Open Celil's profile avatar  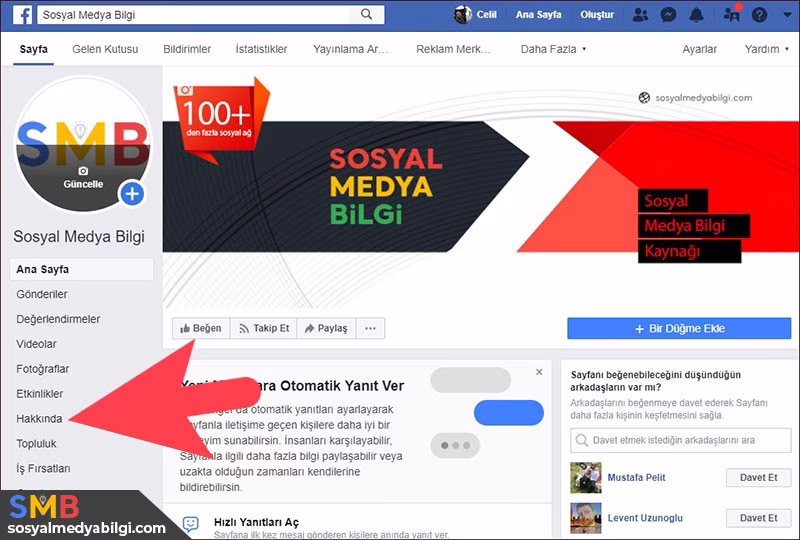pyautogui.click(x=462, y=15)
